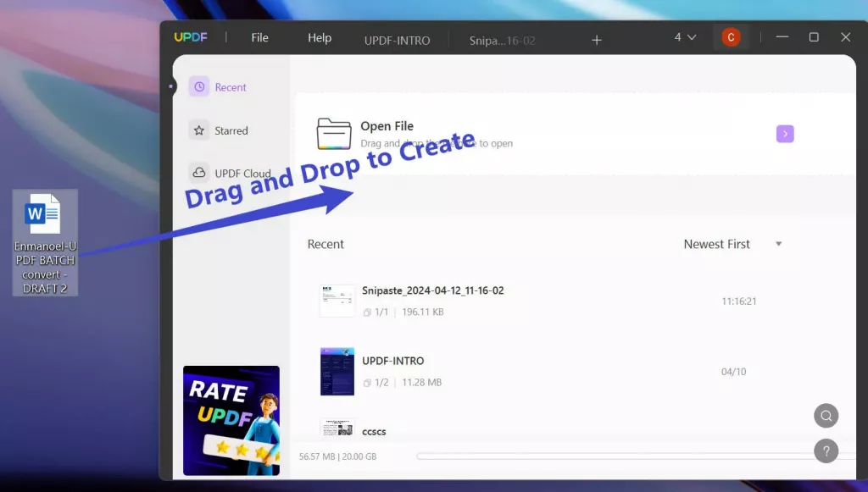868x492 pixels.
Task: Open UPDF Cloud section
Action: pyautogui.click(x=230, y=173)
